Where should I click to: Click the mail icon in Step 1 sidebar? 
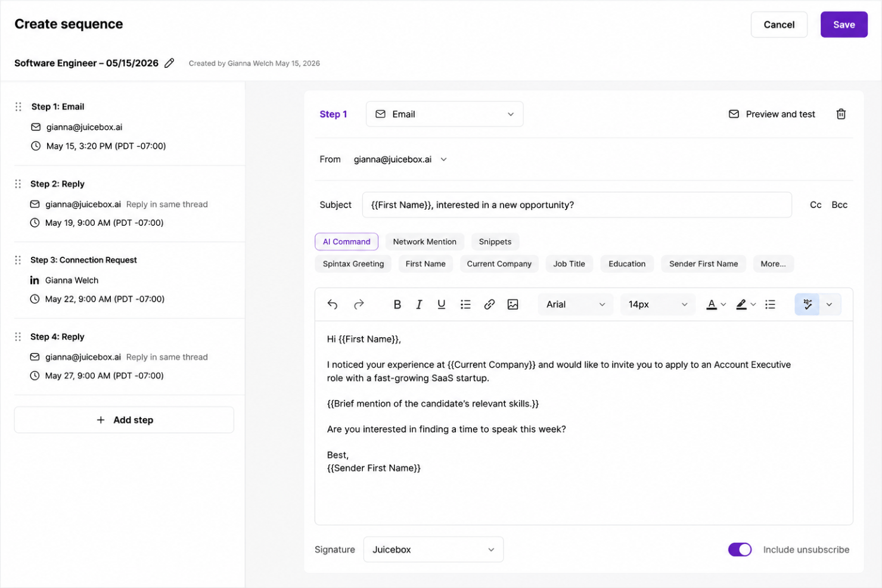tap(36, 127)
